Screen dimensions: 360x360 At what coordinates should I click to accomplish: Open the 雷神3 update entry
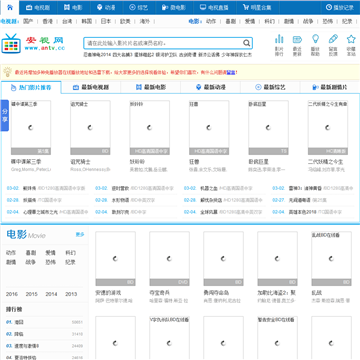(x=305, y=188)
